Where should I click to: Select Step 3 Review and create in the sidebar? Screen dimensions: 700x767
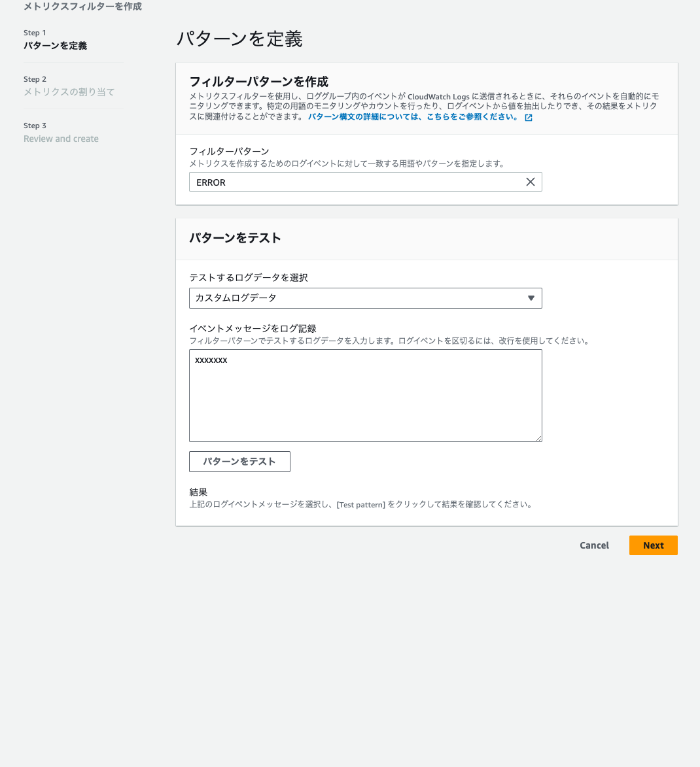(61, 139)
